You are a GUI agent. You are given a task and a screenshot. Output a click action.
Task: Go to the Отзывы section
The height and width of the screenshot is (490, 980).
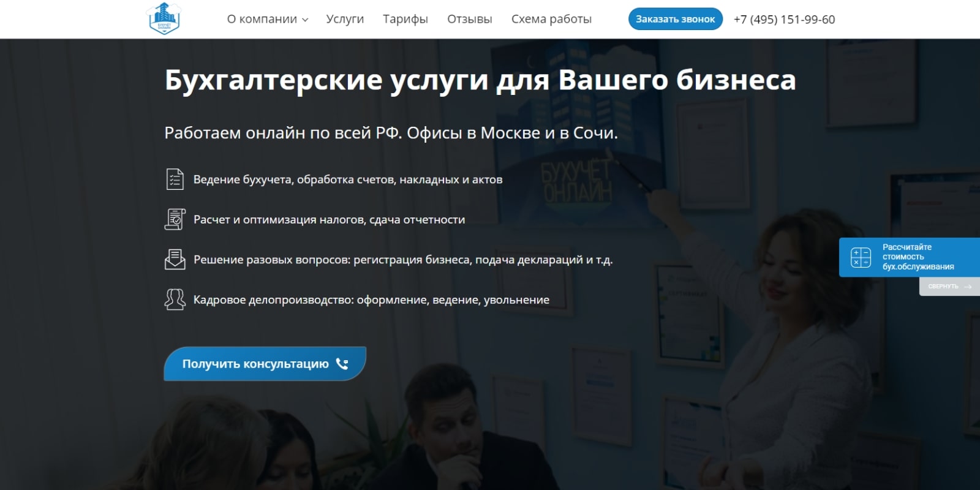click(470, 19)
